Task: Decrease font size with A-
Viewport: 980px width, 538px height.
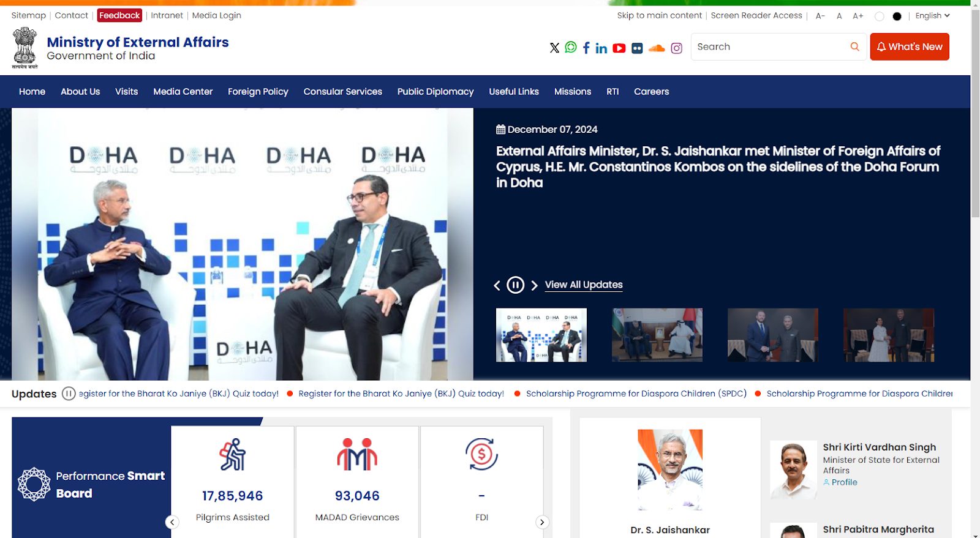Action: point(820,16)
